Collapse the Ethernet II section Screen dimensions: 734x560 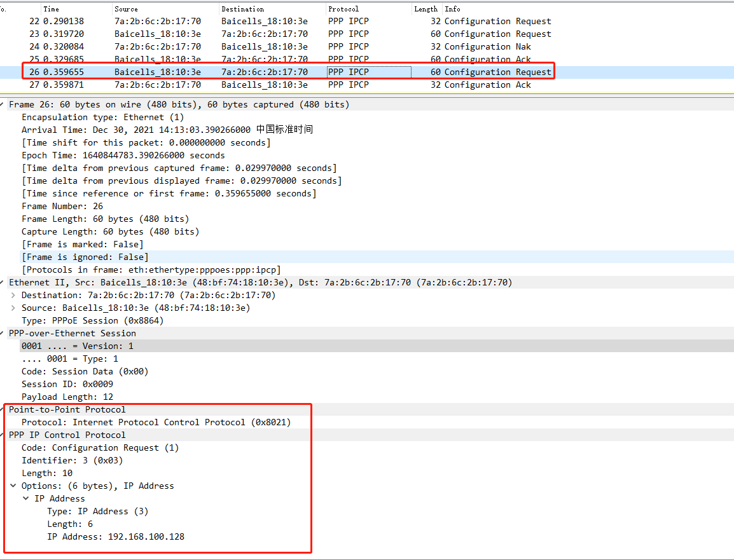click(3, 282)
